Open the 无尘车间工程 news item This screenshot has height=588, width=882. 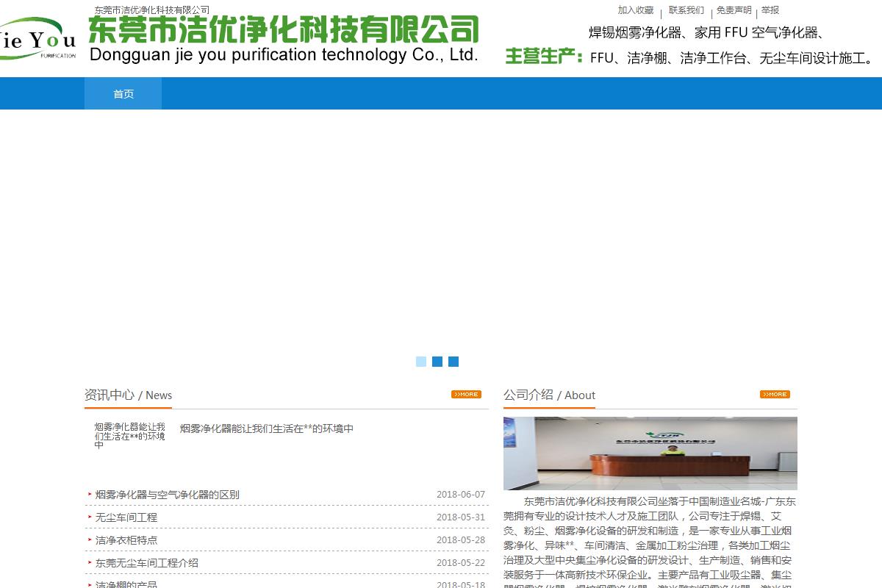click(126, 517)
